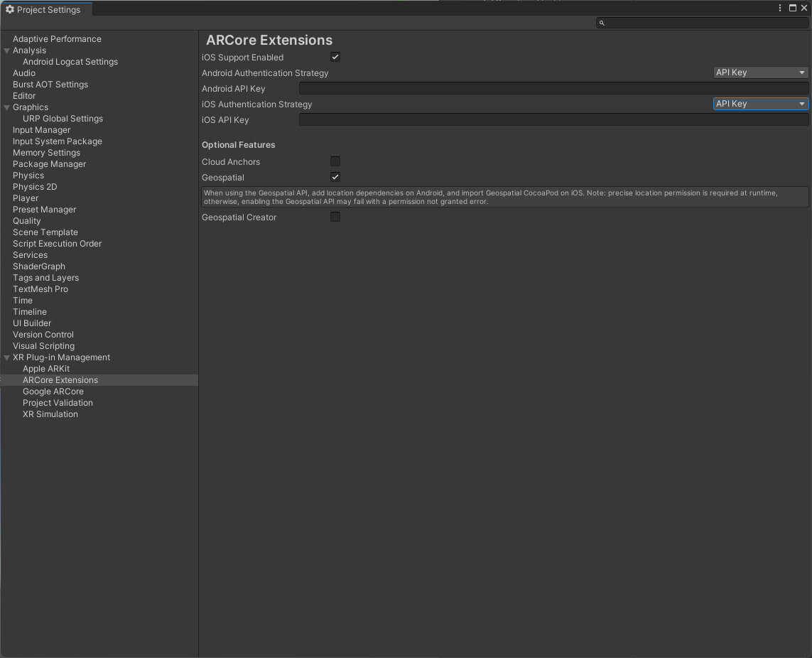Select Memory Settings
Viewport: 812px width, 658px height.
(x=47, y=153)
